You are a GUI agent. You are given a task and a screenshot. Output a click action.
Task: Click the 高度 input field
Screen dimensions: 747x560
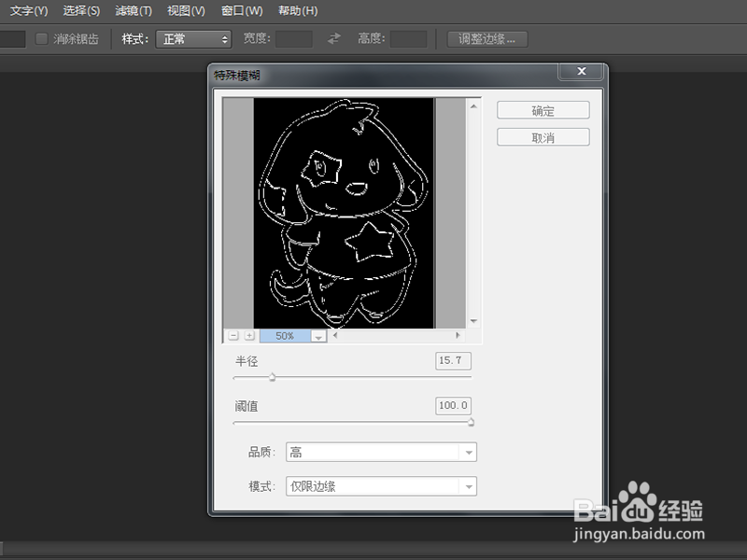(408, 39)
